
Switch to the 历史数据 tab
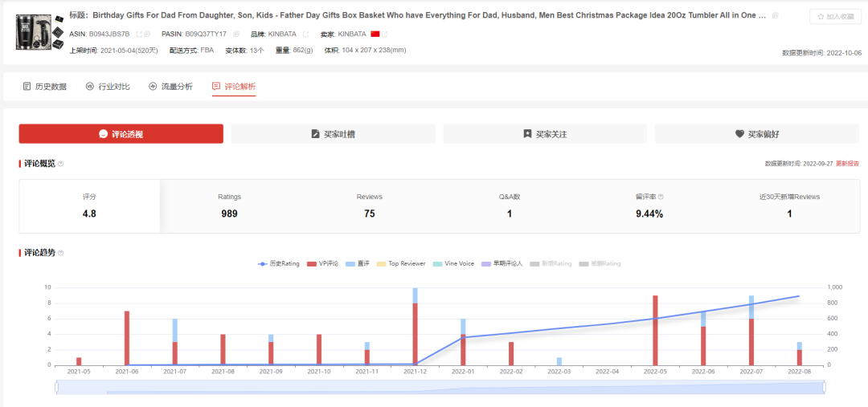tap(45, 86)
